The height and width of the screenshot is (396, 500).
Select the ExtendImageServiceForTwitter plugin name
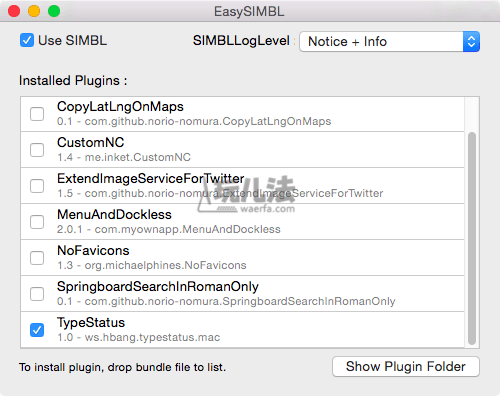tap(151, 179)
